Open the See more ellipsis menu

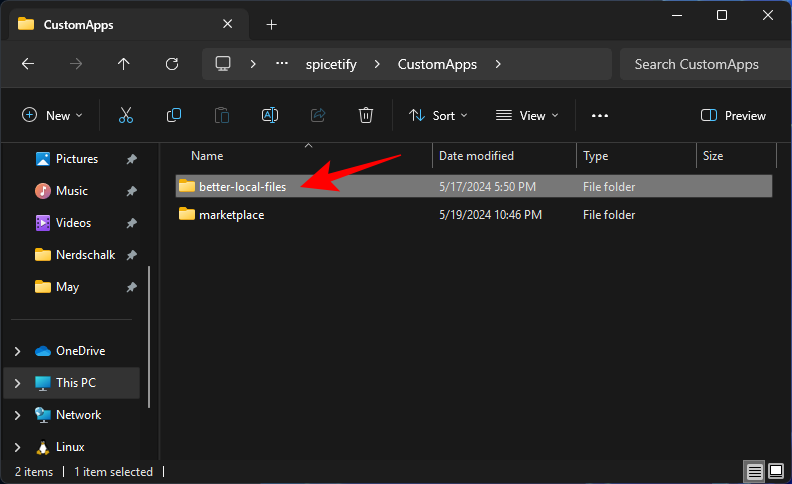pyautogui.click(x=600, y=116)
